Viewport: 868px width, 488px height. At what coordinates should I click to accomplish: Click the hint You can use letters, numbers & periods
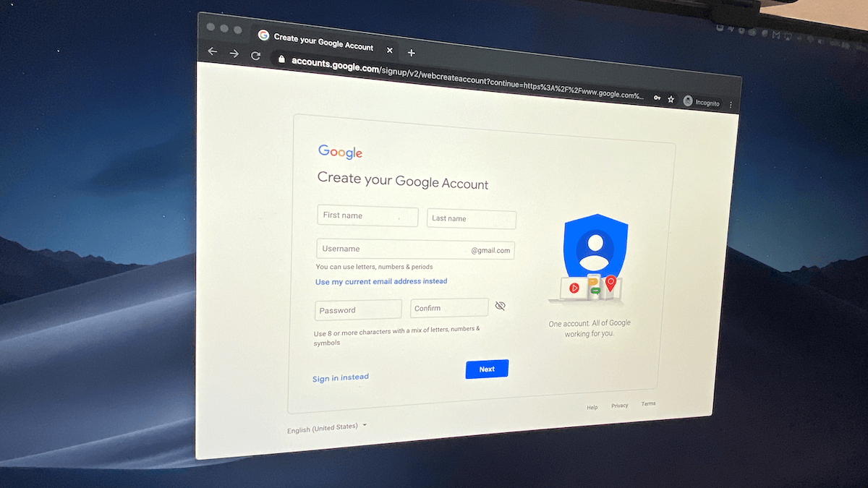click(374, 267)
